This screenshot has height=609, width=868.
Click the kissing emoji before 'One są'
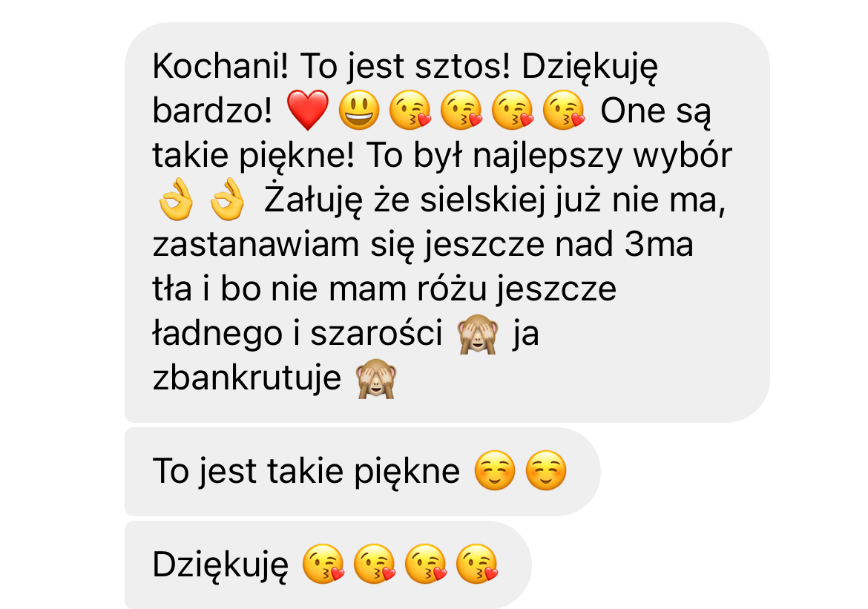pyautogui.click(x=564, y=111)
